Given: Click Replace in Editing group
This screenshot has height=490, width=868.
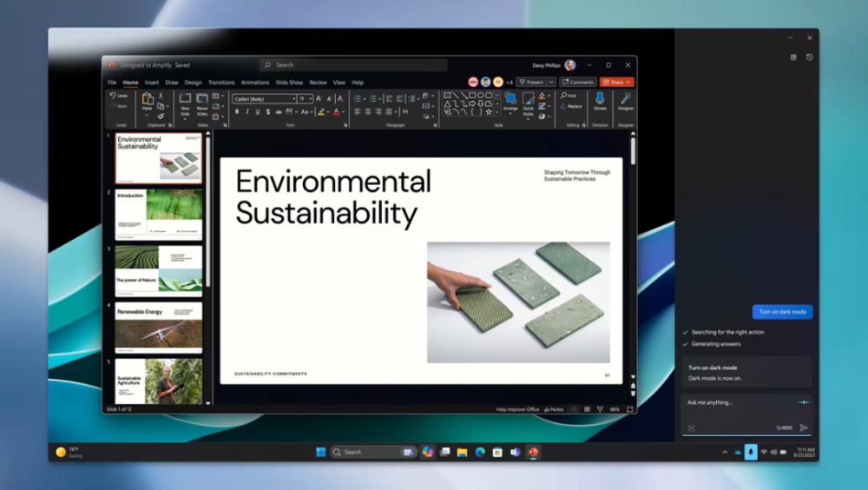Looking at the screenshot, I should point(571,106).
